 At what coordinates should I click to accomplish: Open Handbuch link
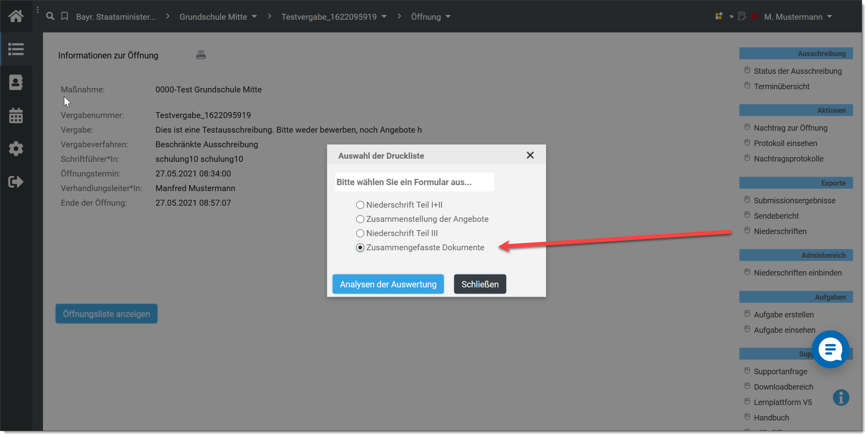(x=771, y=418)
